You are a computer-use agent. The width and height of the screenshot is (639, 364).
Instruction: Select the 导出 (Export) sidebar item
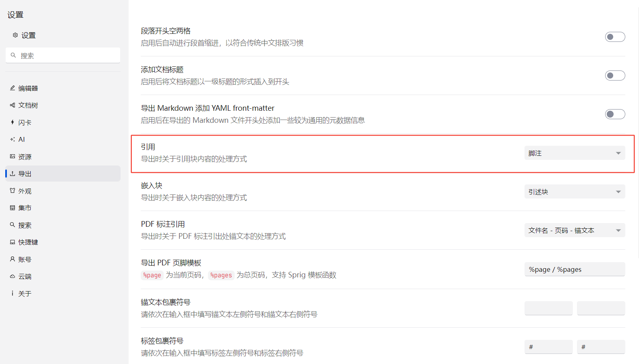25,174
